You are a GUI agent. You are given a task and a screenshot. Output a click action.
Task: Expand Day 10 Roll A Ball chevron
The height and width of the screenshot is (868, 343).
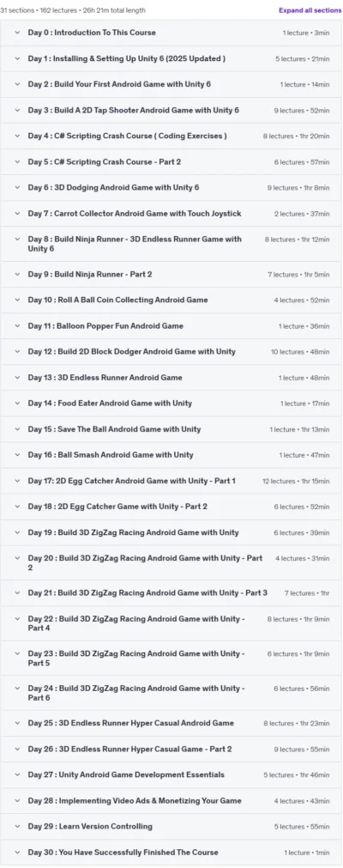(x=17, y=300)
